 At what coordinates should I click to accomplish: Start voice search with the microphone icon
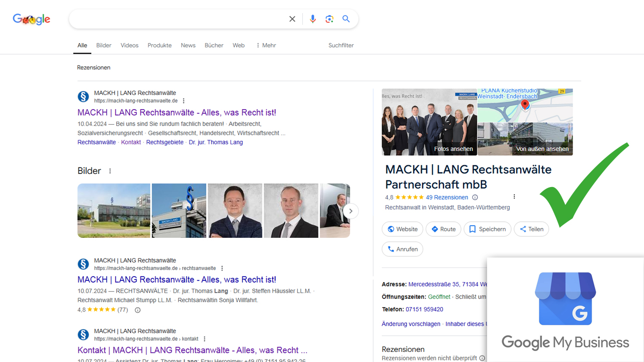(313, 19)
